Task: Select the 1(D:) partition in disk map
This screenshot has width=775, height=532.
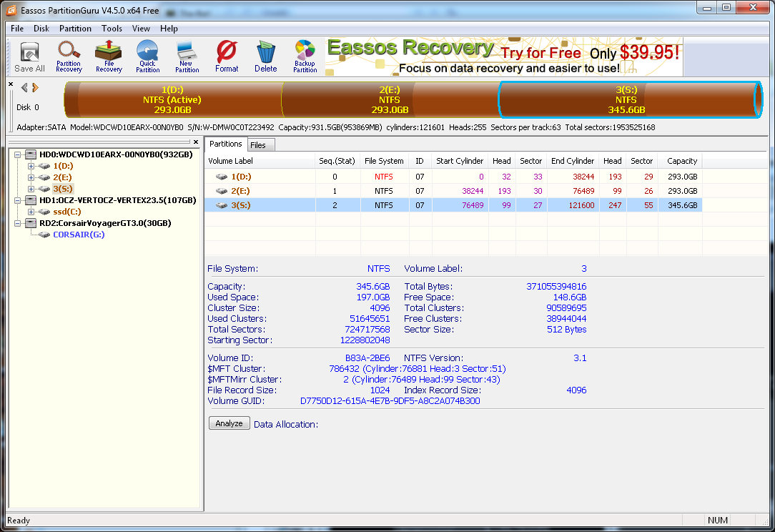Action: click(x=173, y=100)
